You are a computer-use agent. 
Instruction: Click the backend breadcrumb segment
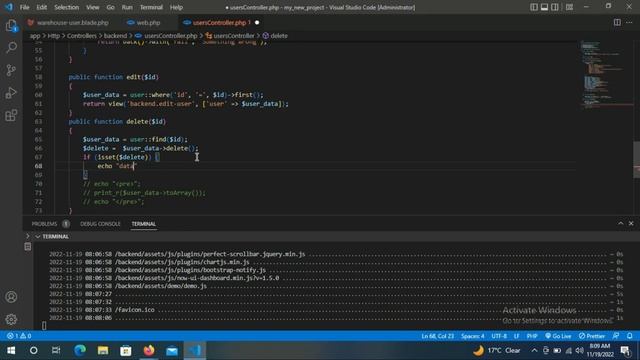coord(115,36)
